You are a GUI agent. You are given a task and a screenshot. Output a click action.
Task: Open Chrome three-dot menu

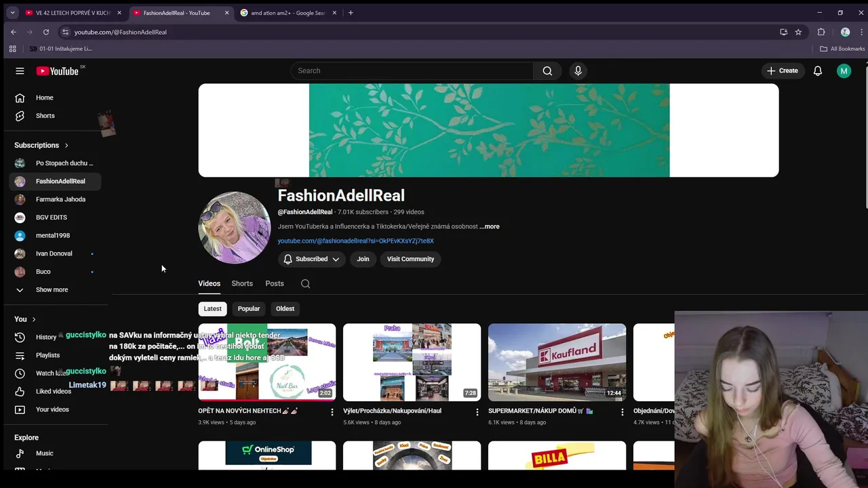pyautogui.click(x=862, y=32)
